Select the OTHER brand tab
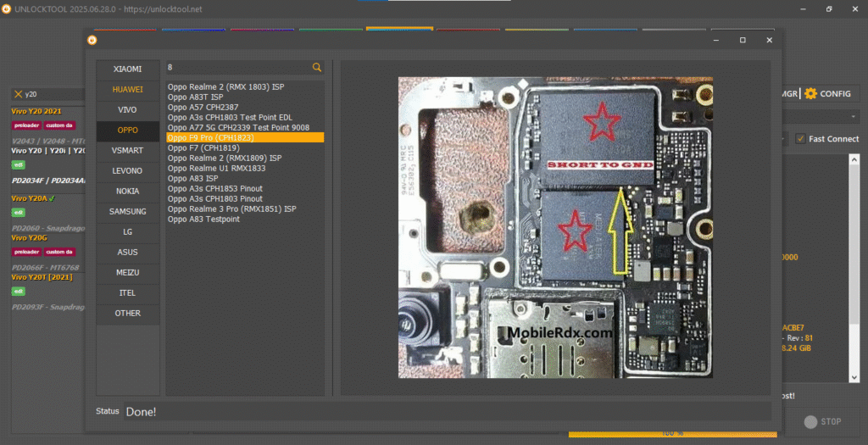This screenshot has width=868, height=445. (128, 314)
